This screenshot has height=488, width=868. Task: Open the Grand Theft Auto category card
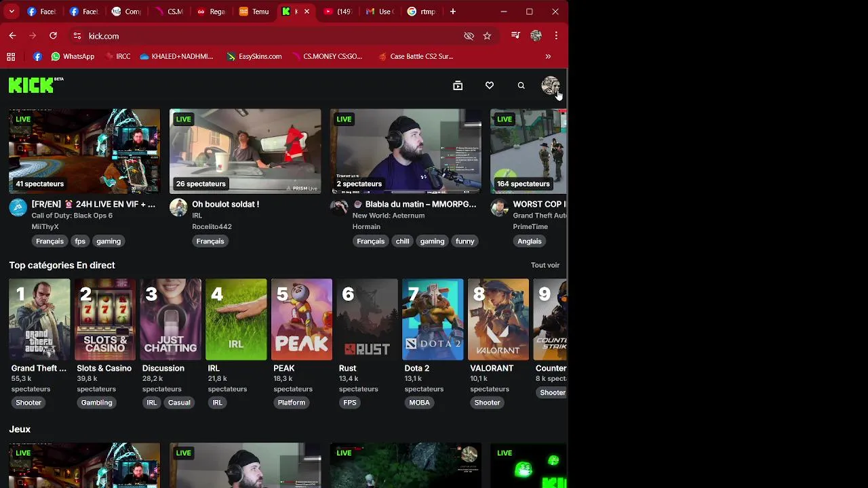pos(39,319)
